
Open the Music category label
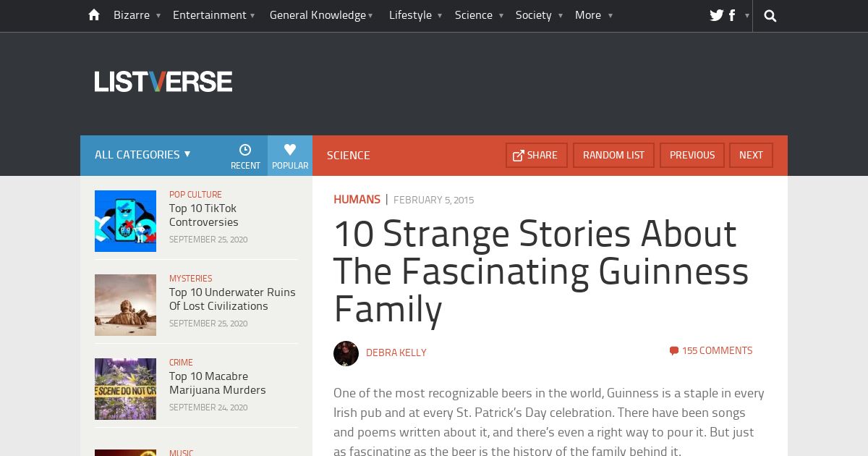(x=181, y=452)
